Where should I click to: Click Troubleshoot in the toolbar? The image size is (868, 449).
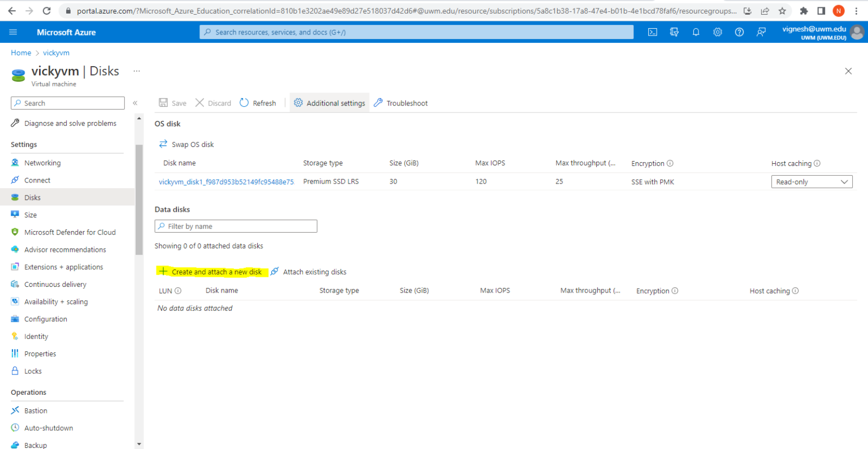click(401, 103)
